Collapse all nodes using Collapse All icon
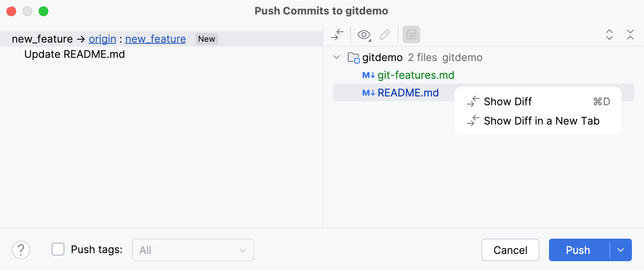Viewport: 644px width, 270px height. pos(630,35)
